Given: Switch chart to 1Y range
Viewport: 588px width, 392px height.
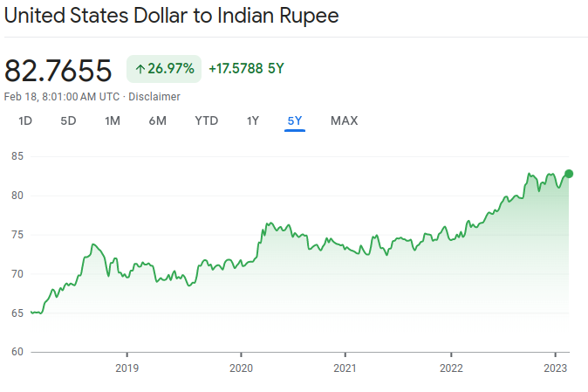Looking at the screenshot, I should click(253, 120).
